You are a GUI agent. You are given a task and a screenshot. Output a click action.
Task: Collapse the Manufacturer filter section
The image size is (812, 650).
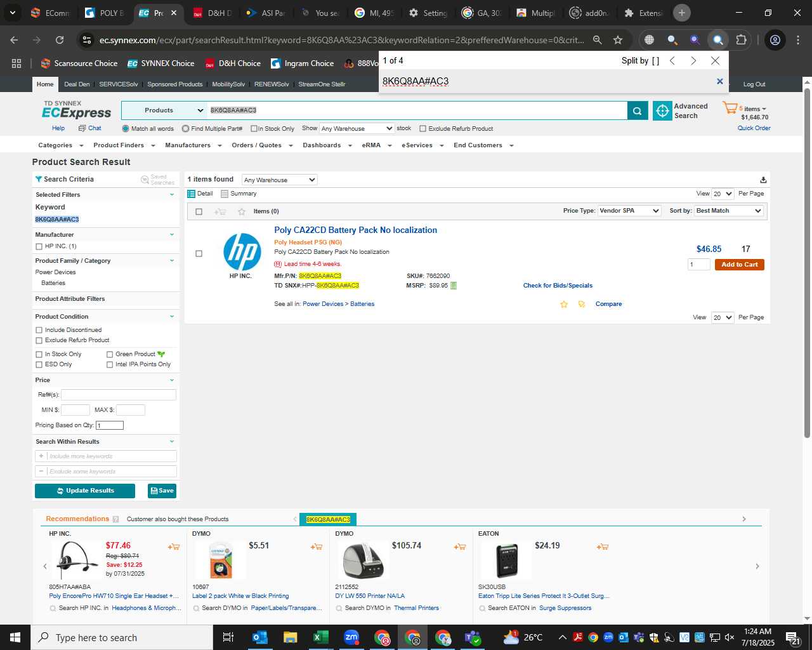click(171, 235)
